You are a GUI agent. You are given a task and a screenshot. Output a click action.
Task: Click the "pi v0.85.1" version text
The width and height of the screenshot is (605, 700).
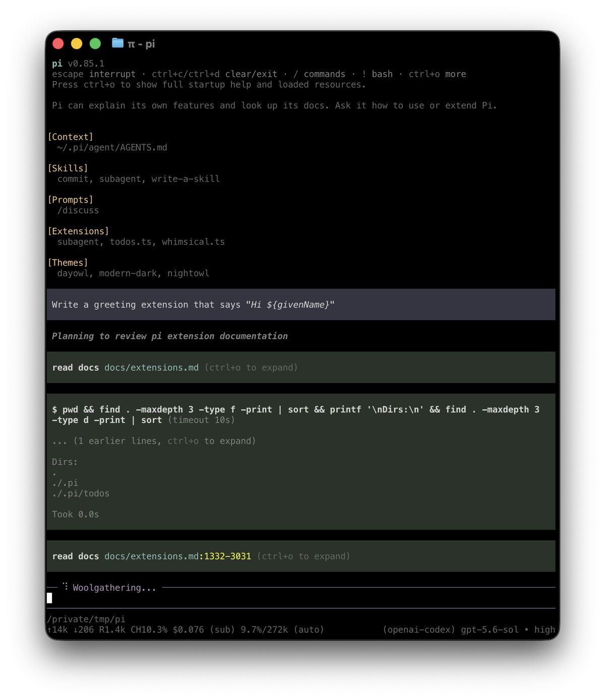(x=78, y=63)
